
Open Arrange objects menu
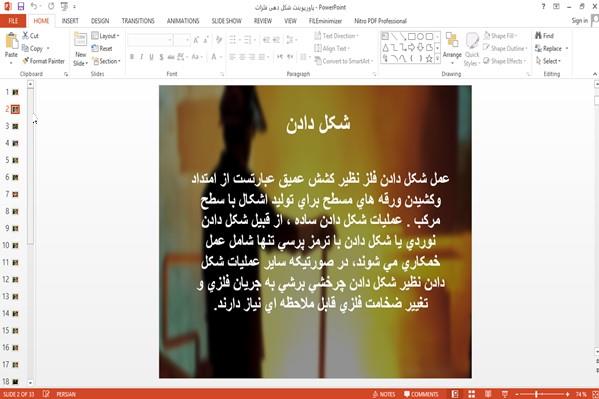[452, 47]
